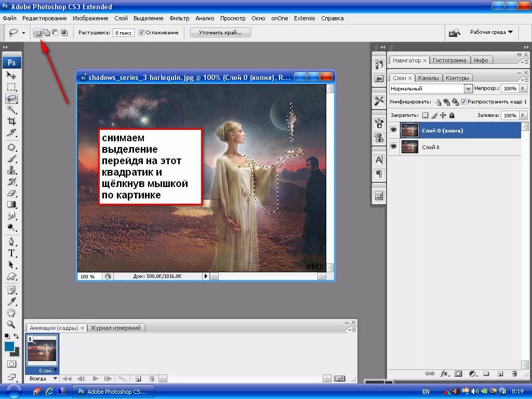Create a new layer in Layers panel
532x399 pixels.
pos(500,374)
